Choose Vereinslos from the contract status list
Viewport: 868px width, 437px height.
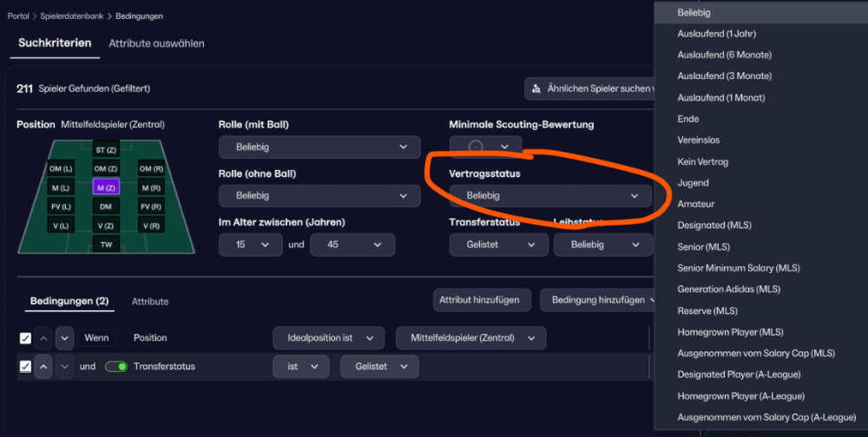[699, 140]
